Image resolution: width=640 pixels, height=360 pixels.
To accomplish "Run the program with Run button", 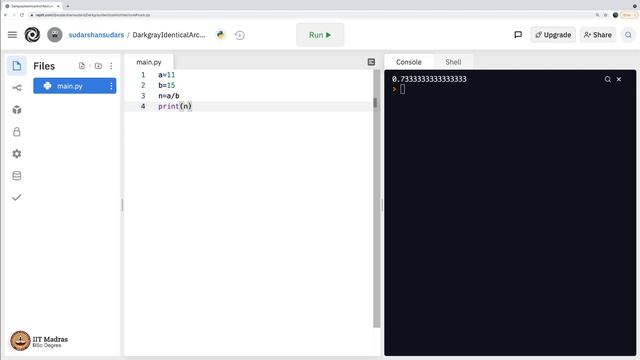I will pos(320,35).
